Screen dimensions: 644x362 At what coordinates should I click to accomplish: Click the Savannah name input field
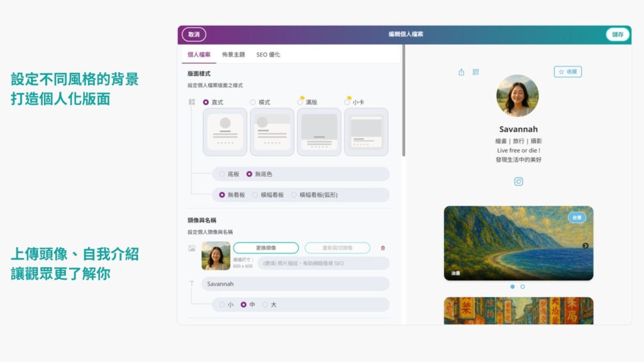[x=295, y=284]
